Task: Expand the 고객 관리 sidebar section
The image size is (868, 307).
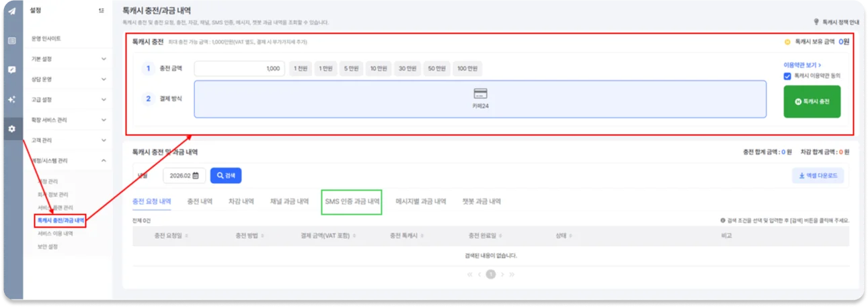Action: point(68,140)
